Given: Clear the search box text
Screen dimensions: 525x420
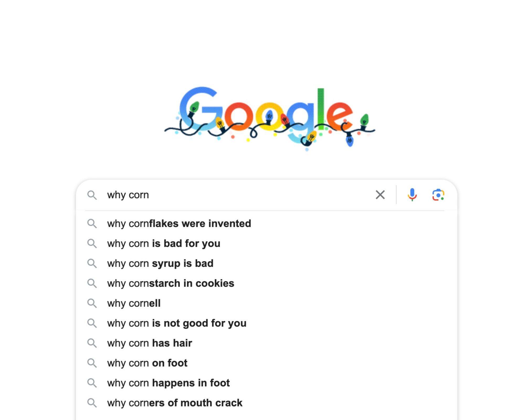Looking at the screenshot, I should point(380,195).
